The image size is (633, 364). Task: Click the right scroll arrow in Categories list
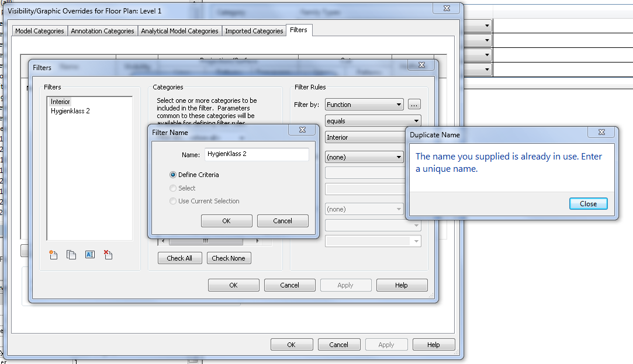click(x=258, y=241)
